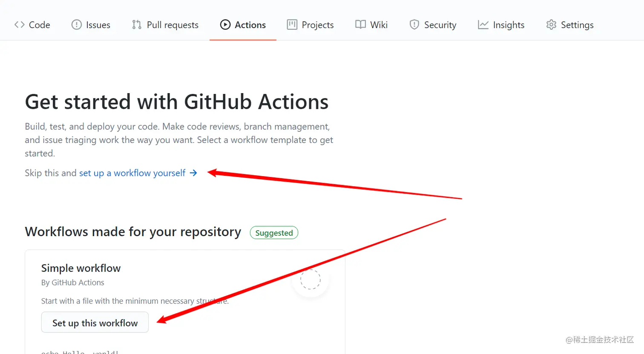Image resolution: width=644 pixels, height=354 pixels.
Task: Click 'Set up this workflow' button
Action: point(95,323)
